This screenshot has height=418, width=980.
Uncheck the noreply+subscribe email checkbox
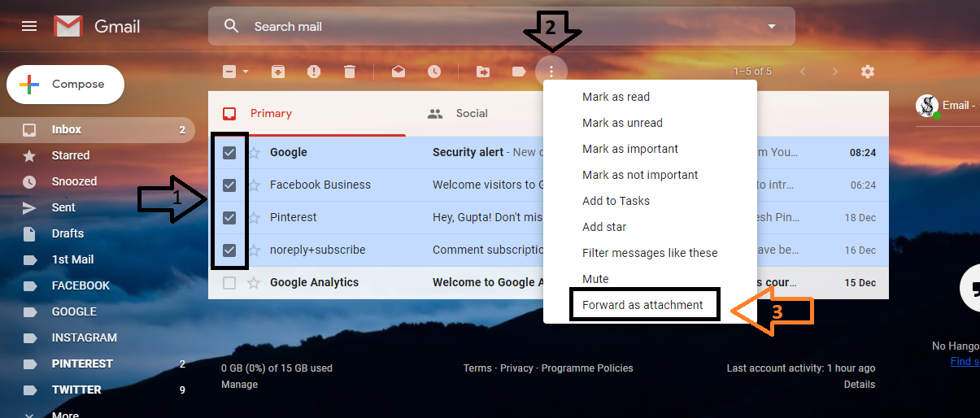[x=229, y=250]
